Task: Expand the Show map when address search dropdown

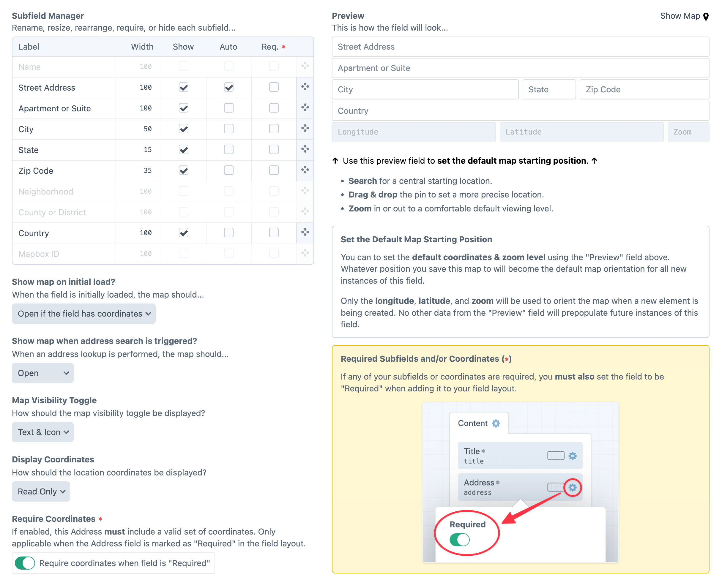Action: tap(42, 372)
